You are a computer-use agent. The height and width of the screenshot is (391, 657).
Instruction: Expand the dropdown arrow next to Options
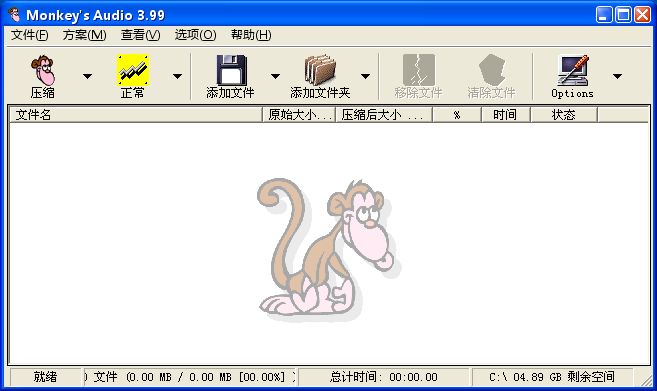[617, 76]
